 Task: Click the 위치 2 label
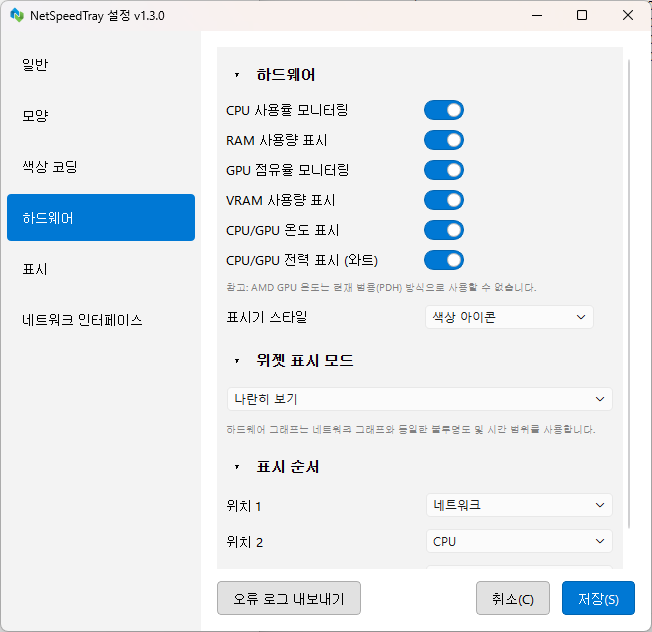coord(244,542)
